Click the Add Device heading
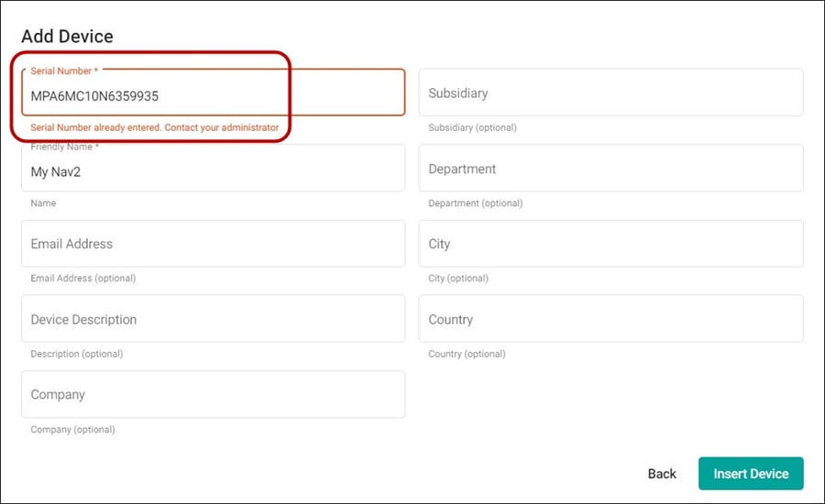 tap(67, 37)
